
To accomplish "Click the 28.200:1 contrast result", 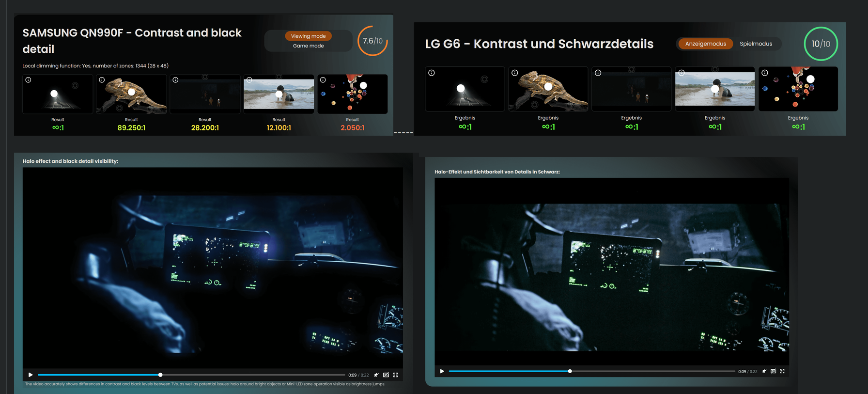I will [x=205, y=128].
